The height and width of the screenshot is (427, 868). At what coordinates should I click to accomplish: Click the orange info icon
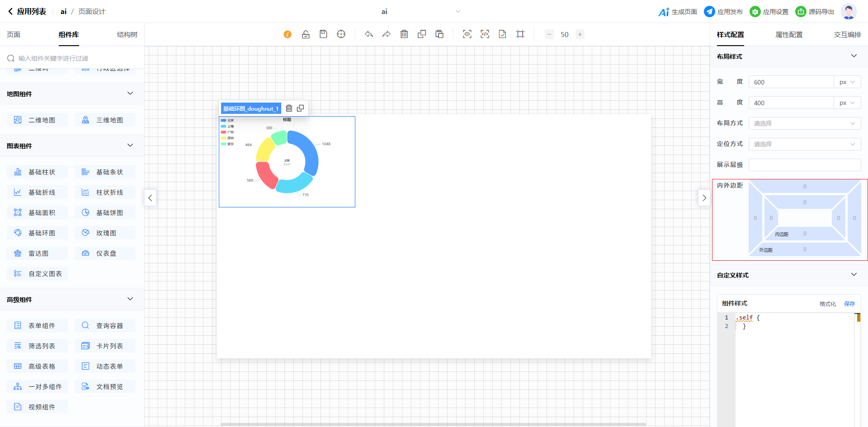pos(288,34)
